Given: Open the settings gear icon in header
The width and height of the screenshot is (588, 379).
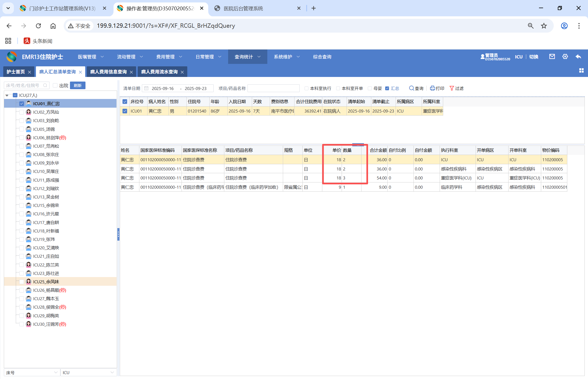Looking at the screenshot, I should (x=565, y=57).
